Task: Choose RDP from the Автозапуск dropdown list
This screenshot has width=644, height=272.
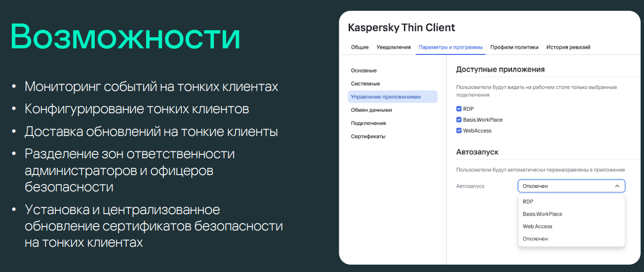Action: [571, 202]
